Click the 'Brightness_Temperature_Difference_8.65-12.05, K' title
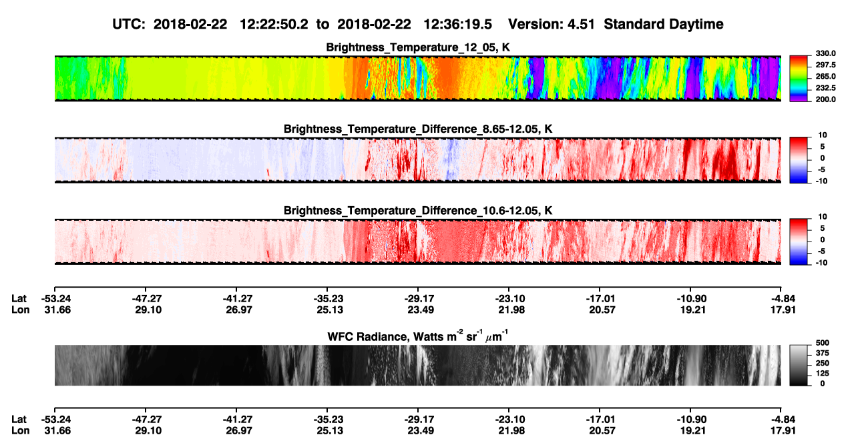Viewport: 868px width, 445px height. click(x=418, y=129)
